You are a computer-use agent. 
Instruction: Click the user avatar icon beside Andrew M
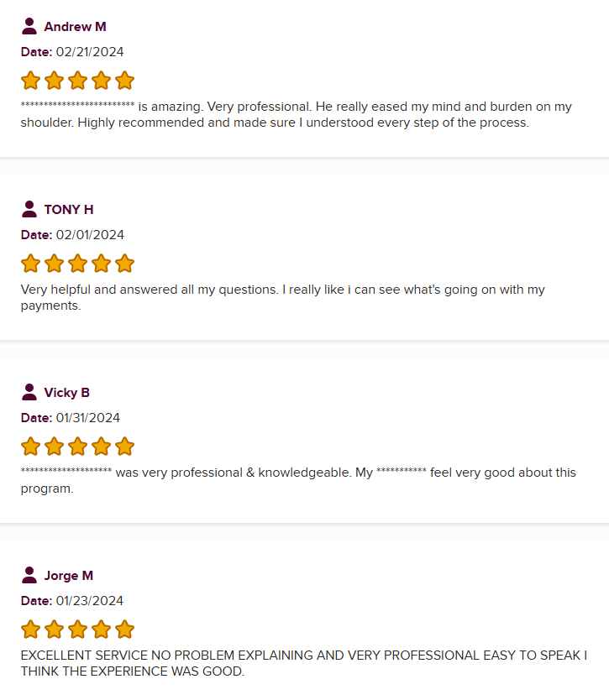point(29,26)
